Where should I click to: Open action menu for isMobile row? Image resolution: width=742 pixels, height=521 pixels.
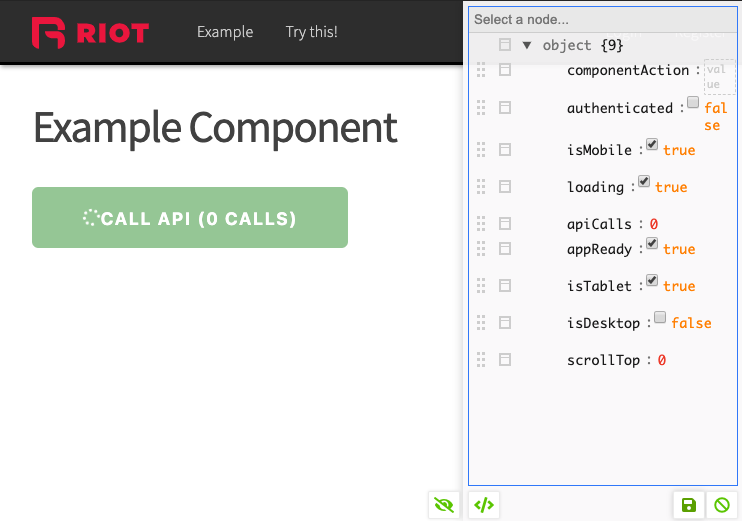coord(505,150)
